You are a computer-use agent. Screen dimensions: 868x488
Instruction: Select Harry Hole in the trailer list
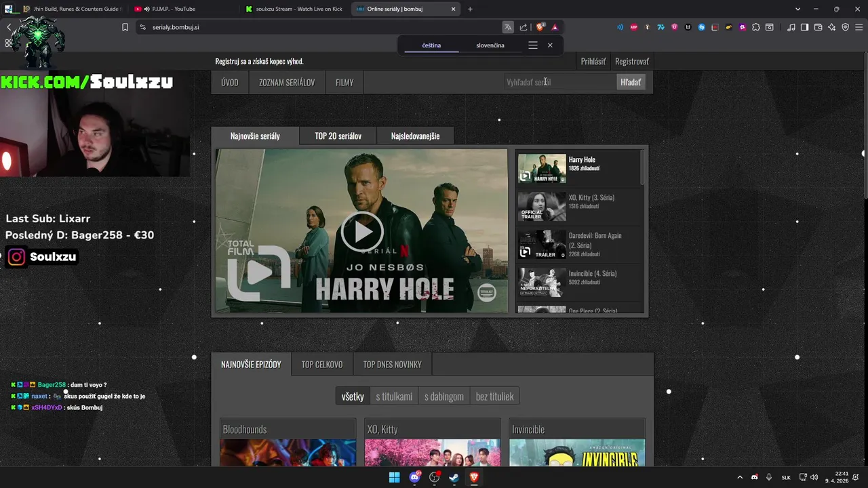point(578,168)
